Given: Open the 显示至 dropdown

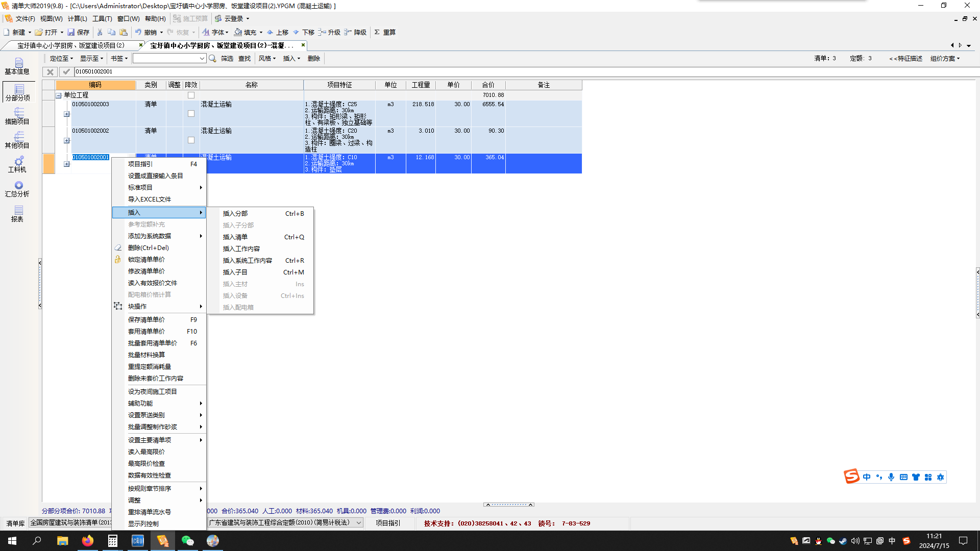Looking at the screenshot, I should click(x=91, y=59).
